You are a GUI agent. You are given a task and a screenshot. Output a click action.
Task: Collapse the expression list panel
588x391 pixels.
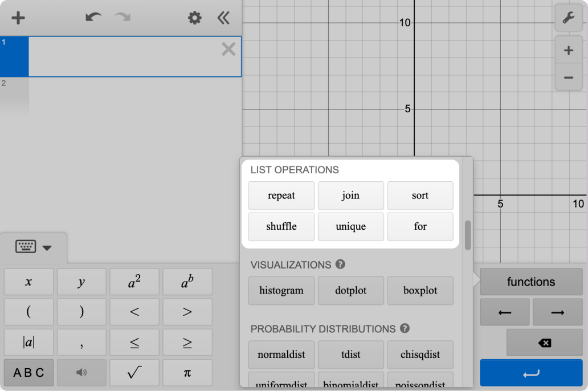[223, 18]
